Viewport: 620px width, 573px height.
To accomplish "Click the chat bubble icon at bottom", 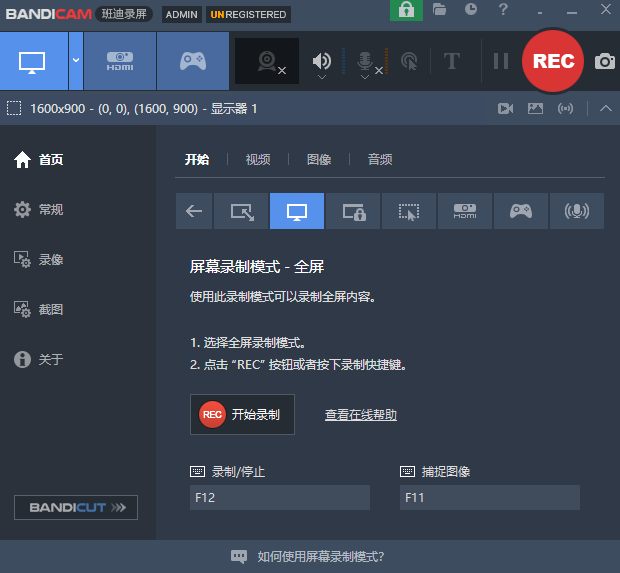I will pos(239,557).
